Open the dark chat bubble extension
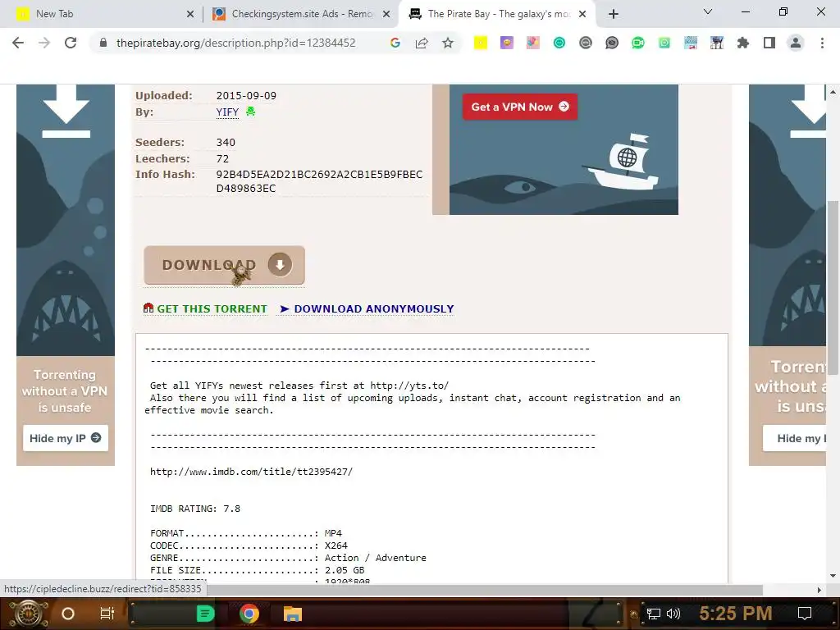840x630 pixels. (x=612, y=43)
